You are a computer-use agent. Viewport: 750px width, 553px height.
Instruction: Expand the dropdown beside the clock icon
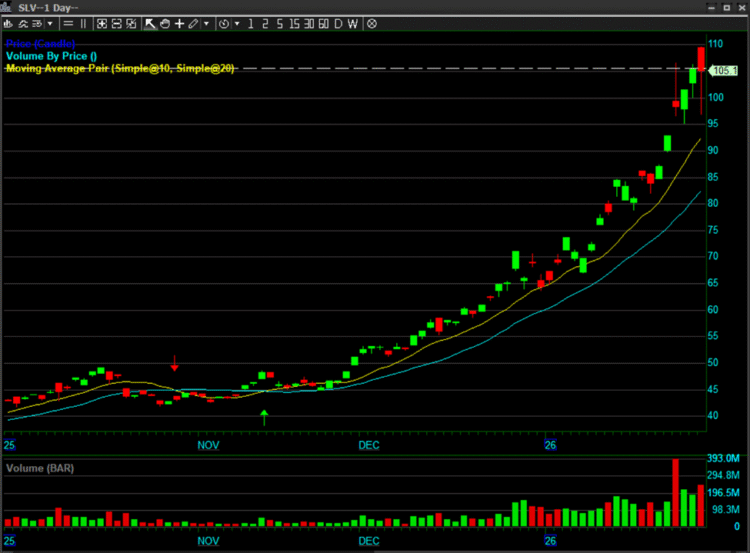(x=236, y=23)
